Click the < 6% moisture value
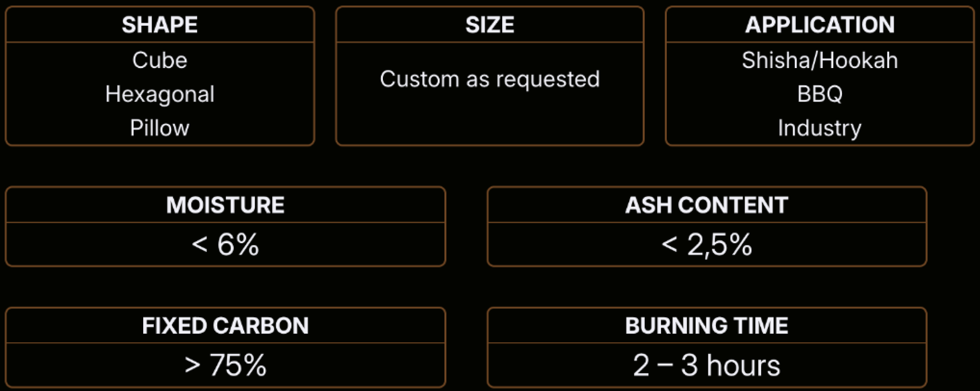Screen dimensions: 980x391 pos(225,244)
